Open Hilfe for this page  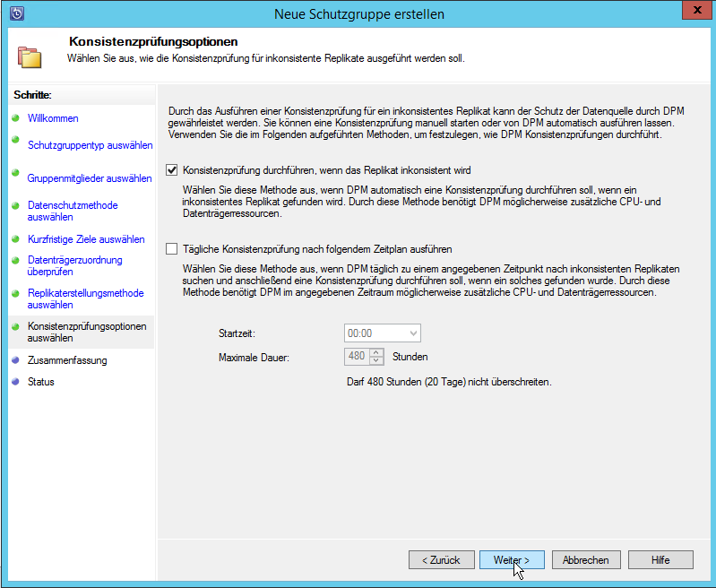pyautogui.click(x=660, y=560)
